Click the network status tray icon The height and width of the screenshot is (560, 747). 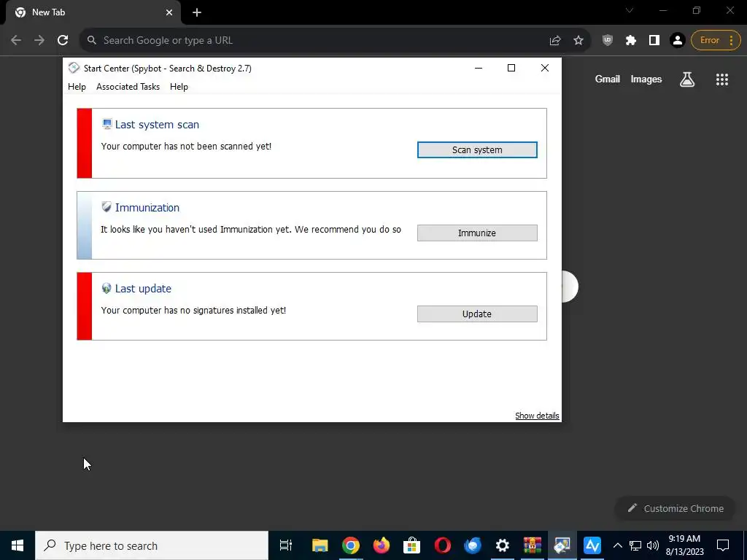click(x=635, y=545)
